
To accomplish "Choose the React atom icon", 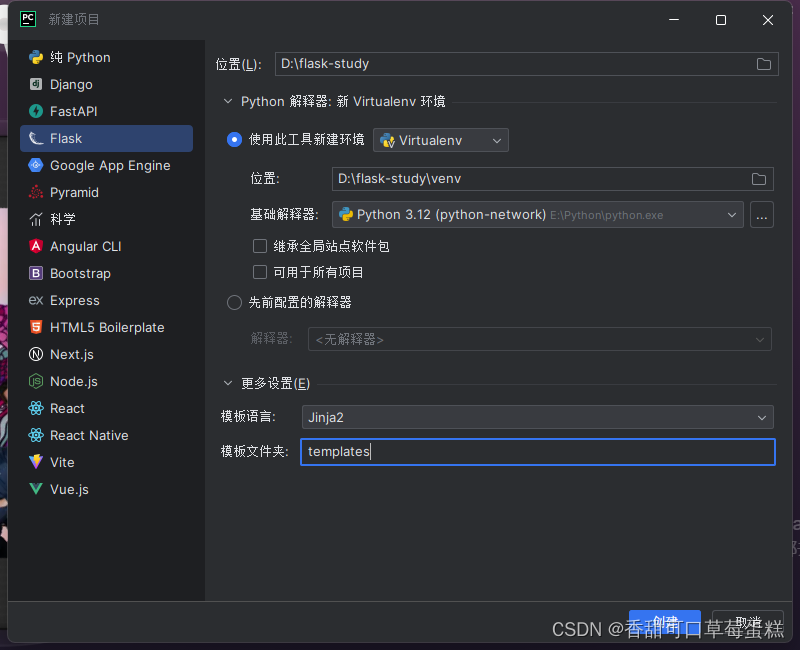I will tap(36, 408).
